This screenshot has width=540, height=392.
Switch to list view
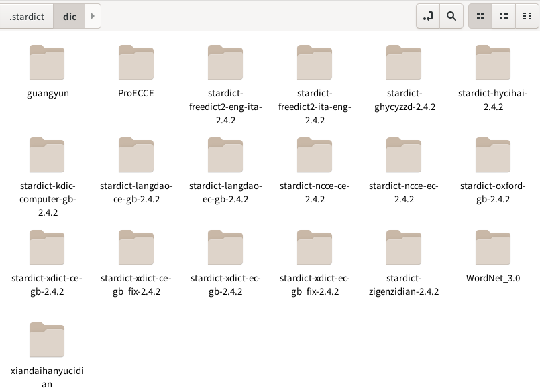(x=504, y=16)
